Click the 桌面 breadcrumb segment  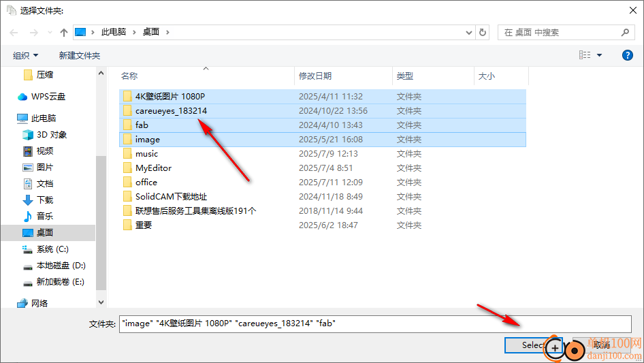click(x=150, y=32)
